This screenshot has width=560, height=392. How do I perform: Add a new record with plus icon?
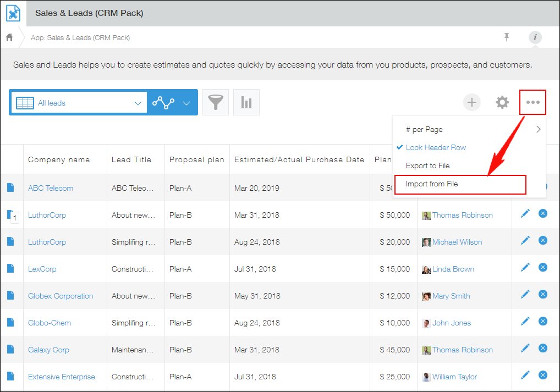click(471, 102)
